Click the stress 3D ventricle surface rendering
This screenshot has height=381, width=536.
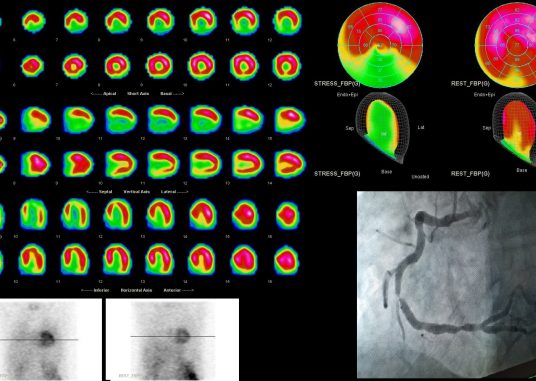click(x=382, y=128)
